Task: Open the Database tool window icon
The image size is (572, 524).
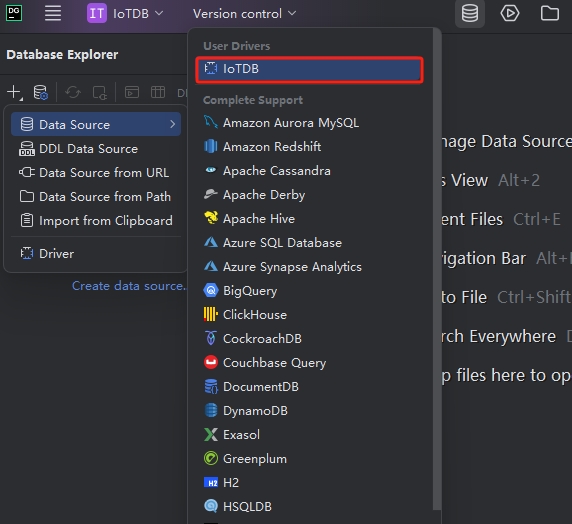Action: (x=470, y=14)
